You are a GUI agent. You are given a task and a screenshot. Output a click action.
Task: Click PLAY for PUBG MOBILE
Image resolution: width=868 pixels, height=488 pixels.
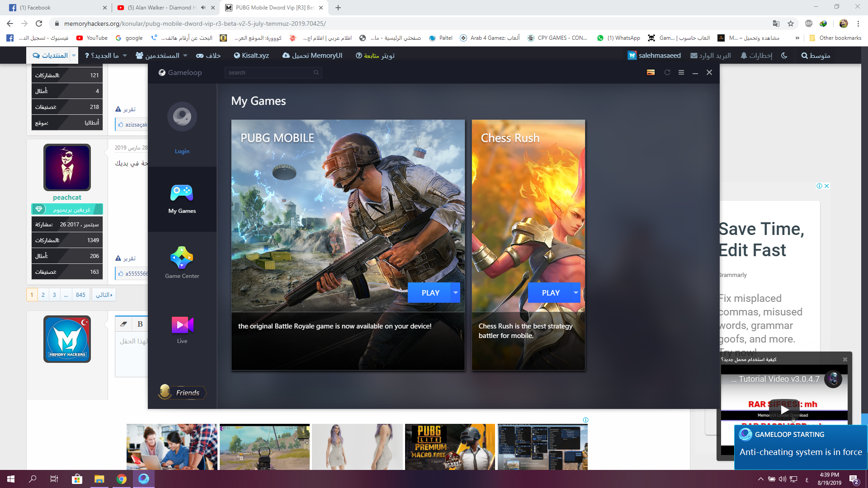[x=429, y=293]
